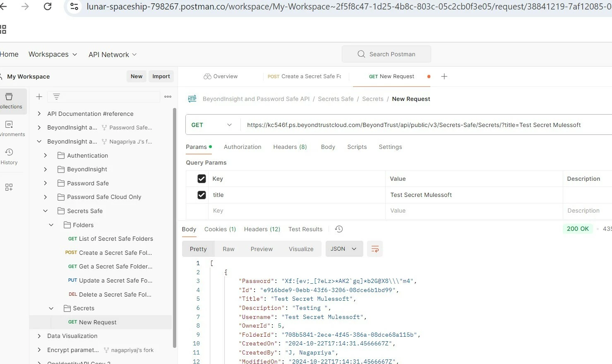
Task: Open collections more options ellipsis
Action: point(168,97)
